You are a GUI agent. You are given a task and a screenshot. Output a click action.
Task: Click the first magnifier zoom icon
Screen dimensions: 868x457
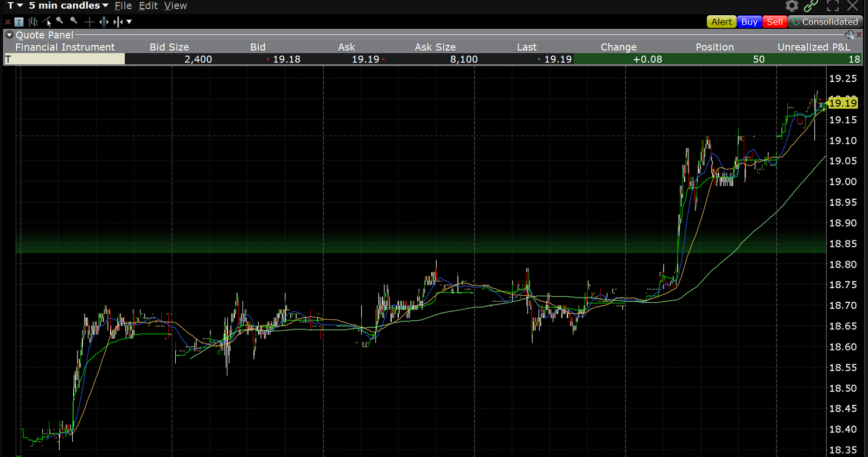(x=60, y=21)
